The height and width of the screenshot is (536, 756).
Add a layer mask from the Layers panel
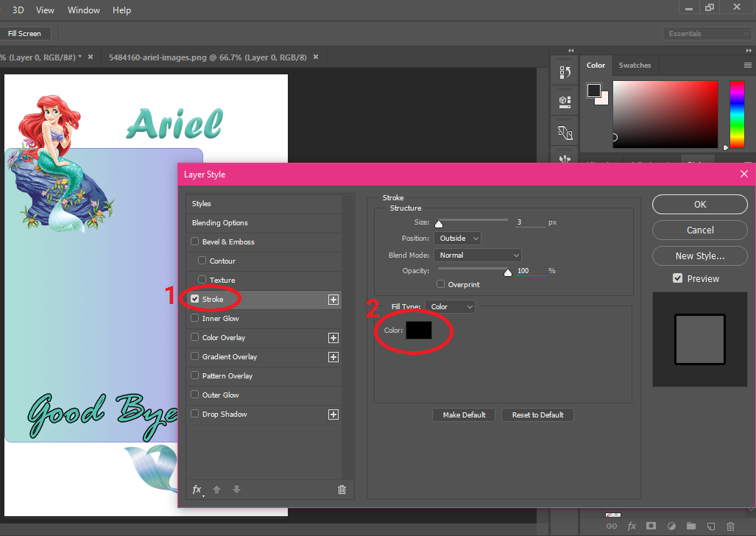click(651, 526)
